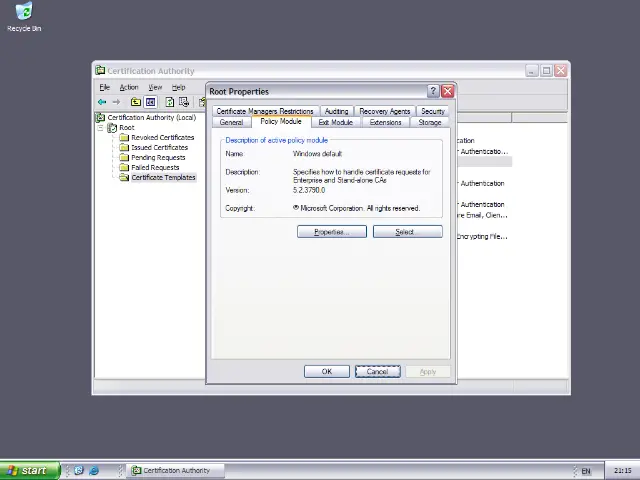Click the Refresh toolbar icon

[x=169, y=102]
